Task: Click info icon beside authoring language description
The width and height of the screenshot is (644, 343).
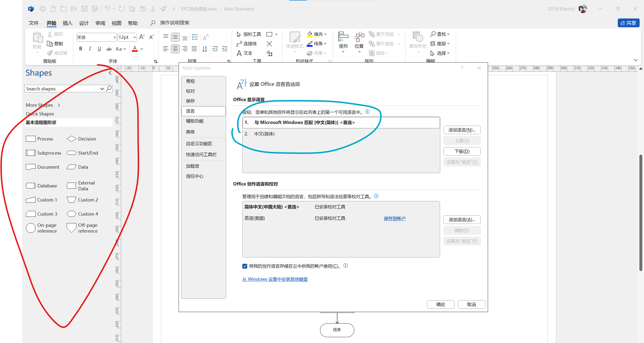Action: (376, 196)
